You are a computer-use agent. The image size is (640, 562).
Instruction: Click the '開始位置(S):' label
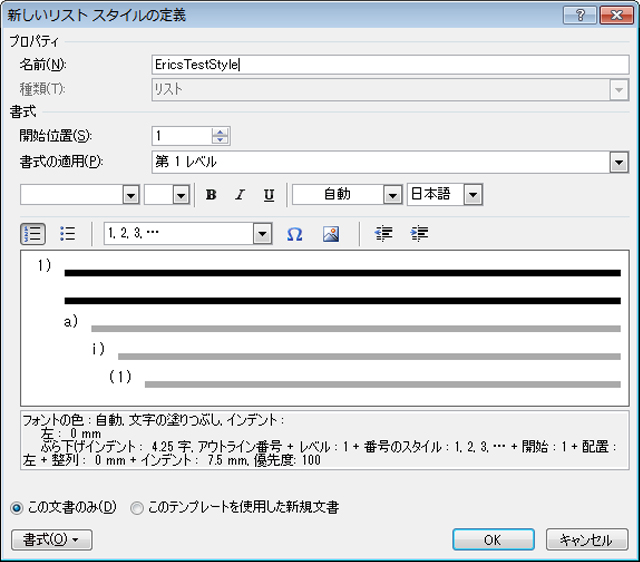56,136
